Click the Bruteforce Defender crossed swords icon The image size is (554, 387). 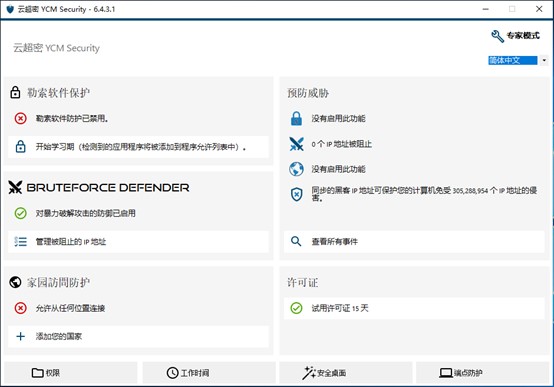tap(15, 187)
